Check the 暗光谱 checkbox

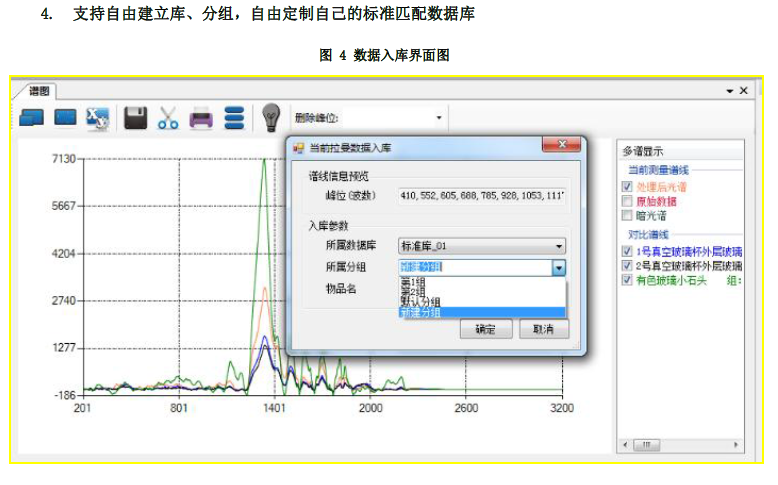627,215
